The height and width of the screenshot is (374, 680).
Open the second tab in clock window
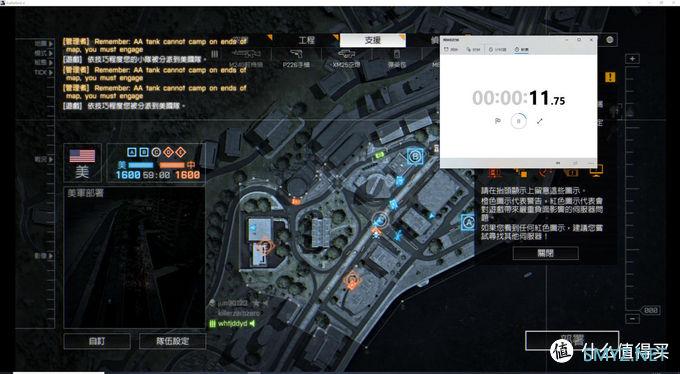[474, 50]
